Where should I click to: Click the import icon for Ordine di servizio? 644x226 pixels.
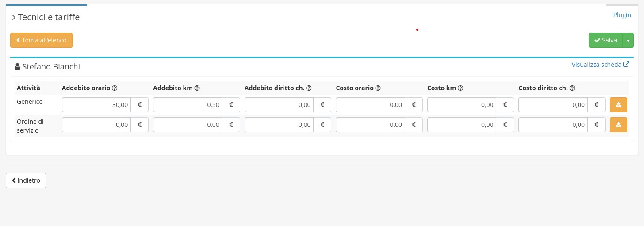618,125
